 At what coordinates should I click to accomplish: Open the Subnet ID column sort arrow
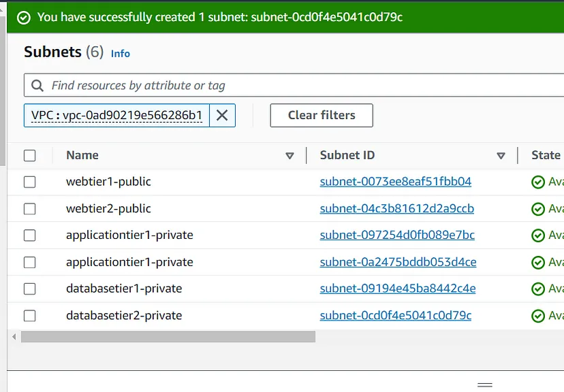(501, 156)
